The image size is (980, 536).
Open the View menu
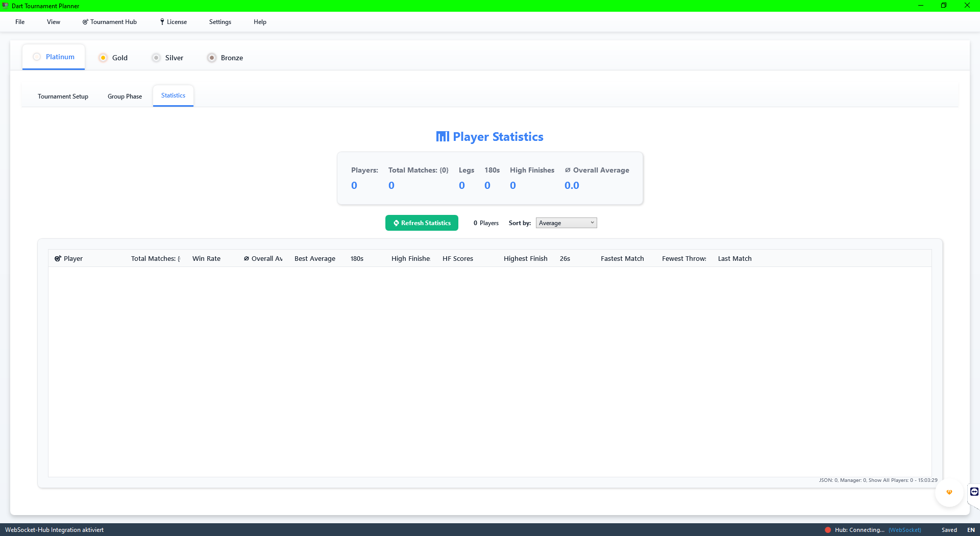(54, 22)
